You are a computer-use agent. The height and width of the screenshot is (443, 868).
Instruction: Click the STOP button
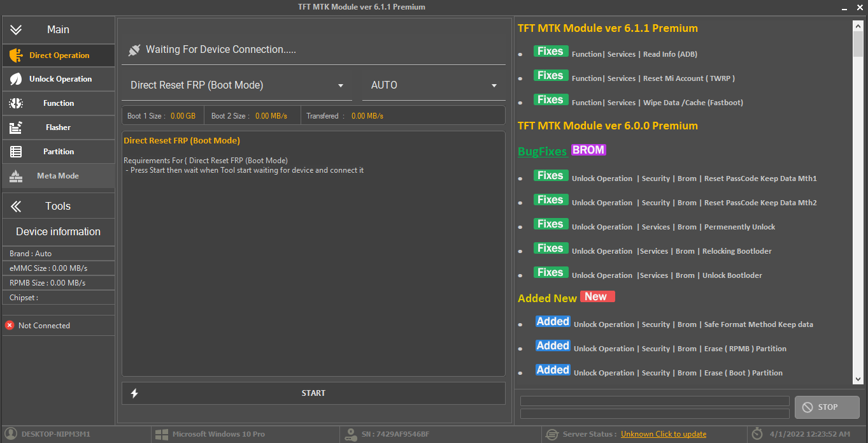coord(827,407)
